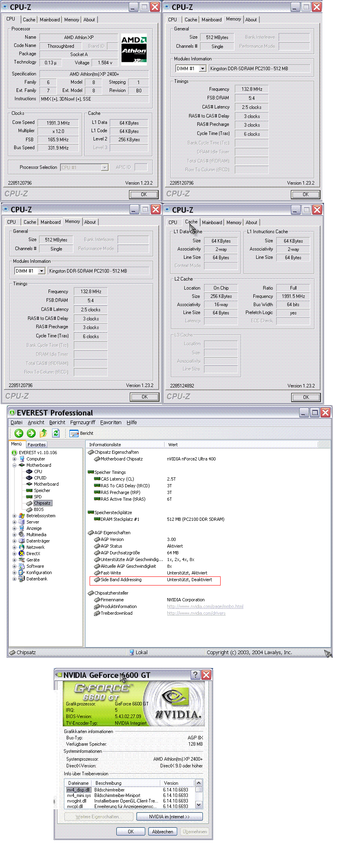
Task: Expand the Multimedia node
Action: [15, 535]
